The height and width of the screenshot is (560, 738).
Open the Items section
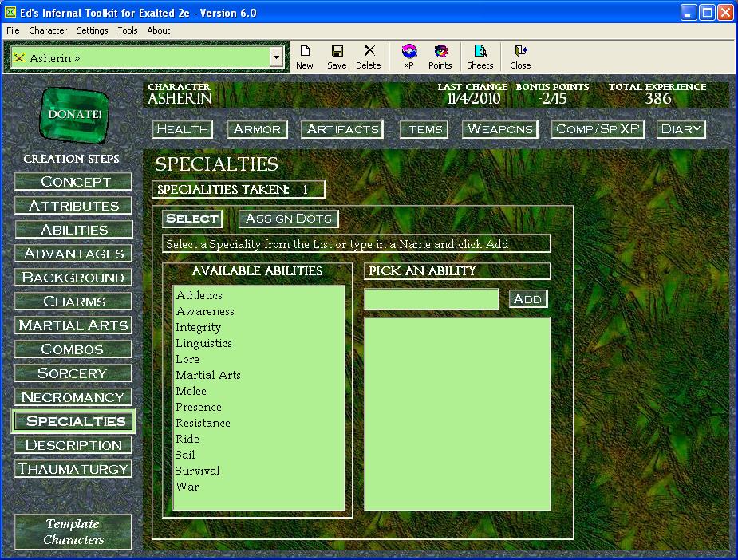tap(424, 129)
